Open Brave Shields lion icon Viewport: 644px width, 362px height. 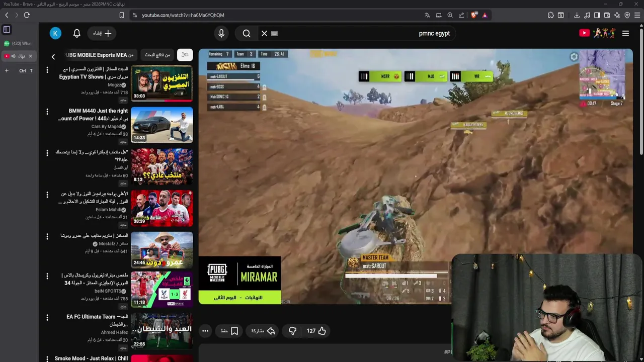click(x=474, y=15)
